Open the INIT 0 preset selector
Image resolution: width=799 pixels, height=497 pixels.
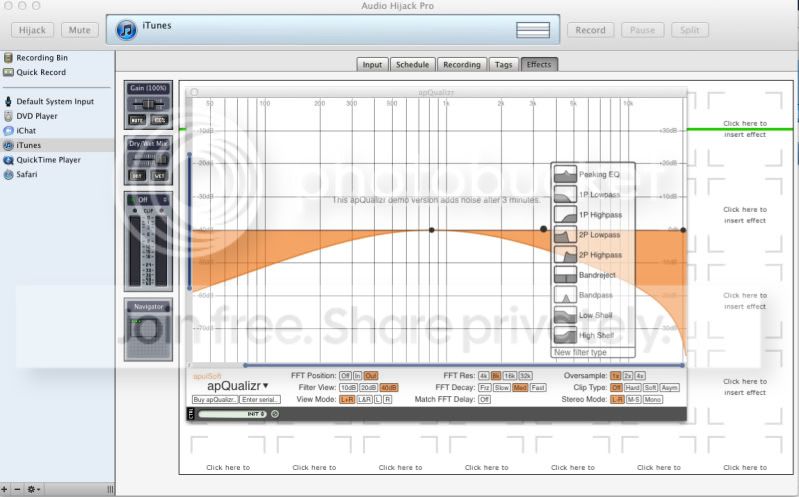pyautogui.click(x=232, y=414)
